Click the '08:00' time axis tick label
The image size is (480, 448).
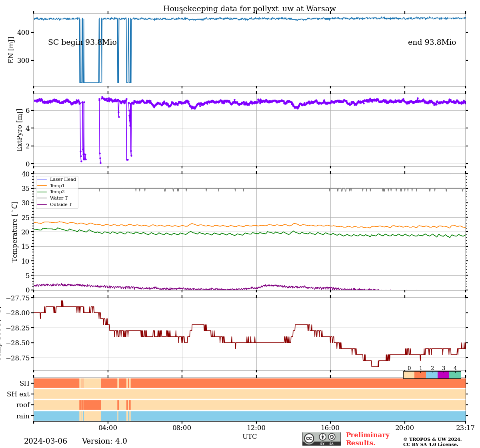coord(182,428)
